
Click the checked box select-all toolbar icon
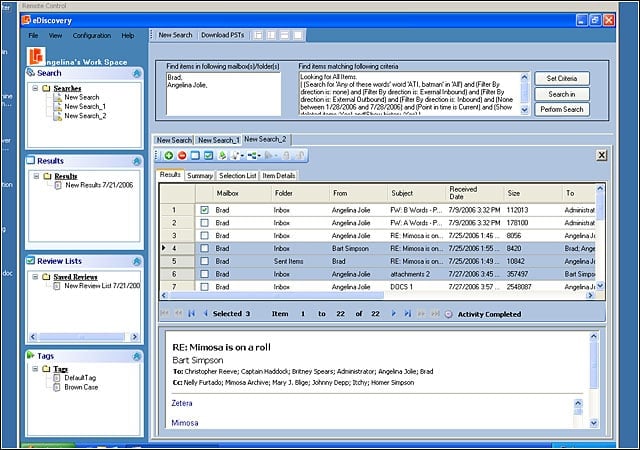pos(208,156)
